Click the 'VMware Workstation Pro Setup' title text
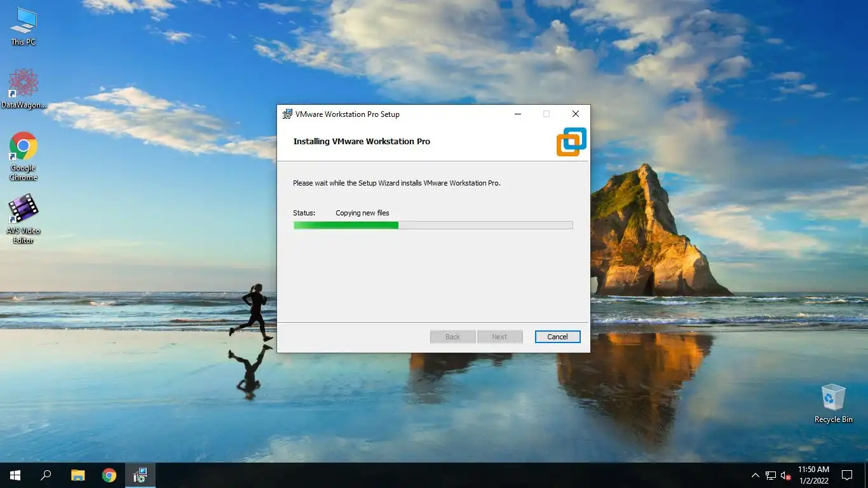This screenshot has height=488, width=868. (347, 114)
